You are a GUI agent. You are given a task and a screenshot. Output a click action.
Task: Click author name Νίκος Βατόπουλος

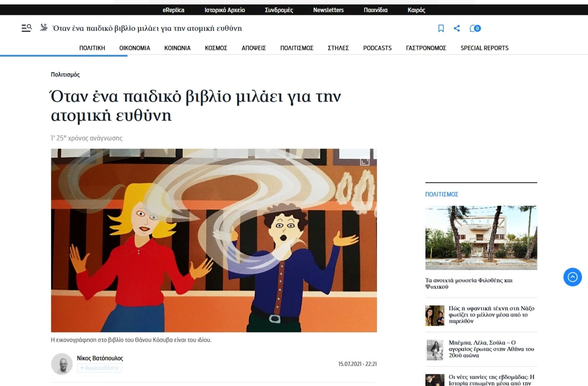(100, 358)
